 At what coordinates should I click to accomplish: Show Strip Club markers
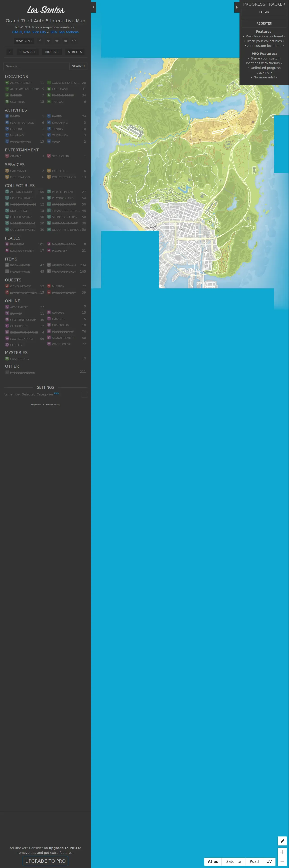pos(66,156)
